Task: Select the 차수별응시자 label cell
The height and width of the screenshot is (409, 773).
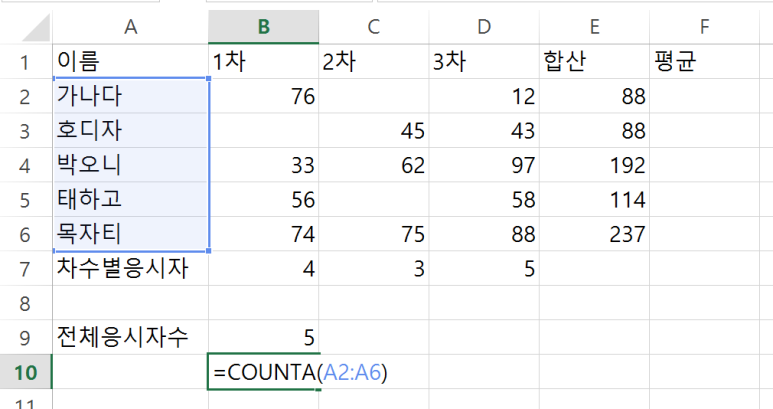Action: click(x=130, y=269)
